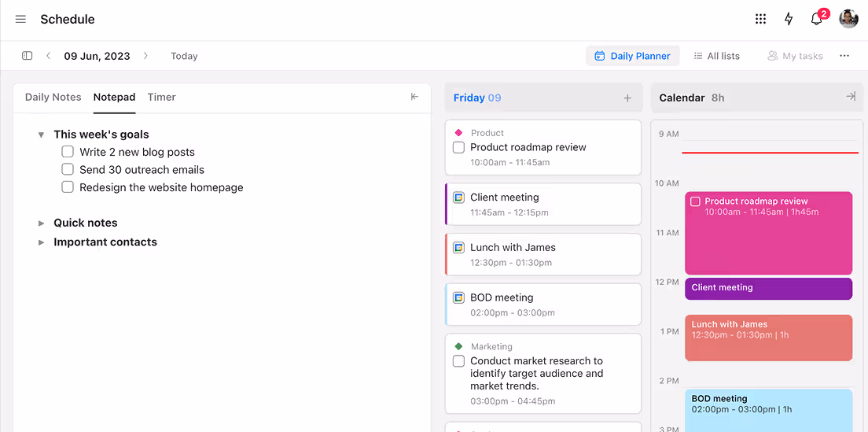The height and width of the screenshot is (432, 868).
Task: Jump to Today's date
Action: tap(184, 56)
